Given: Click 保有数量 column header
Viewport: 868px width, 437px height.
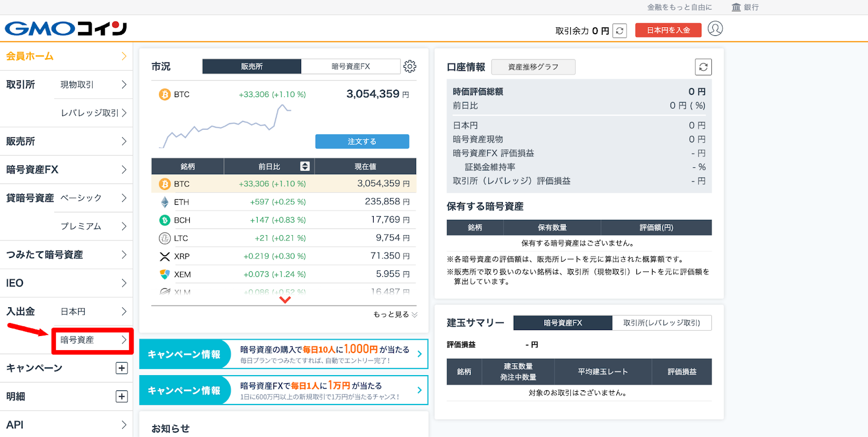Looking at the screenshot, I should click(x=552, y=227).
